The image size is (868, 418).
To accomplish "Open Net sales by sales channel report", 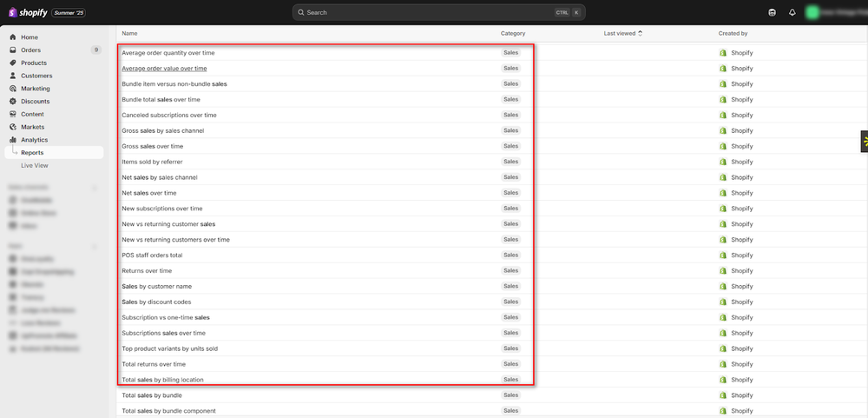I will point(160,177).
